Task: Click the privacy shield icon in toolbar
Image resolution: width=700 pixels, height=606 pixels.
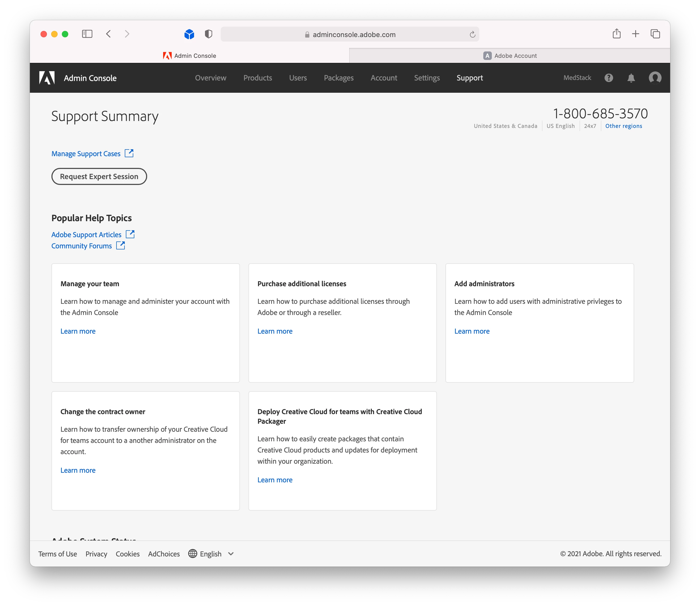Action: 208,34
